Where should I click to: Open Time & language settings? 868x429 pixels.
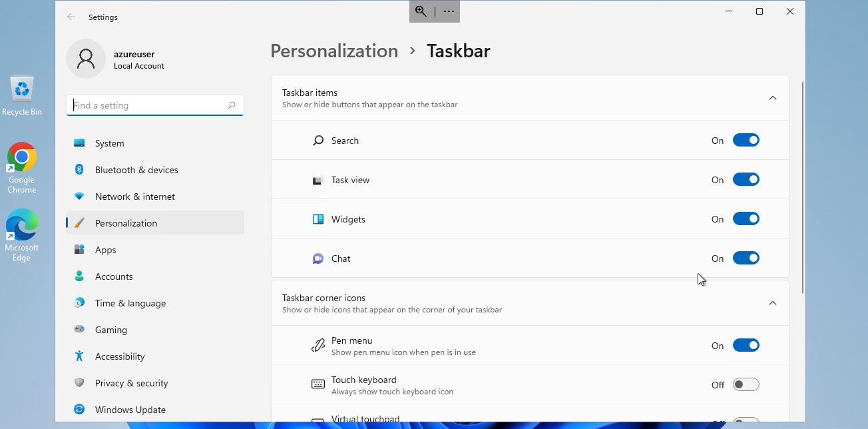pos(155,303)
